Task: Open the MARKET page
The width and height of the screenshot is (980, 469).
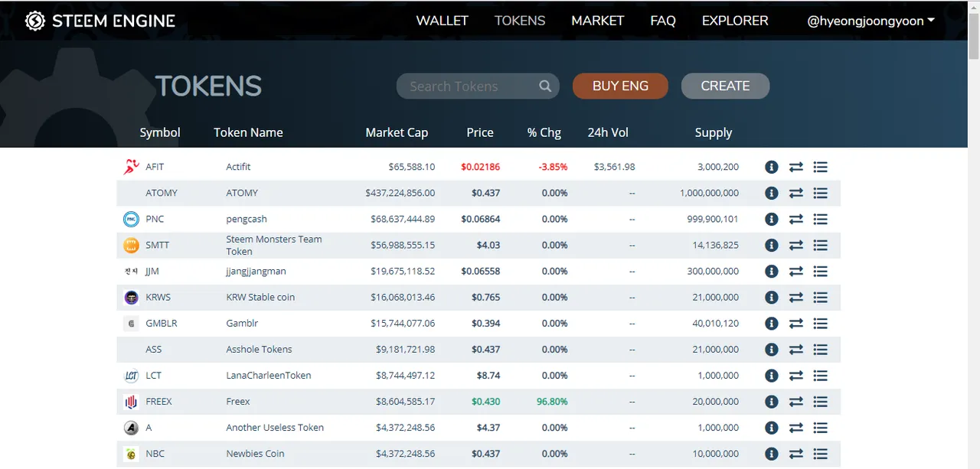Action: tap(597, 21)
